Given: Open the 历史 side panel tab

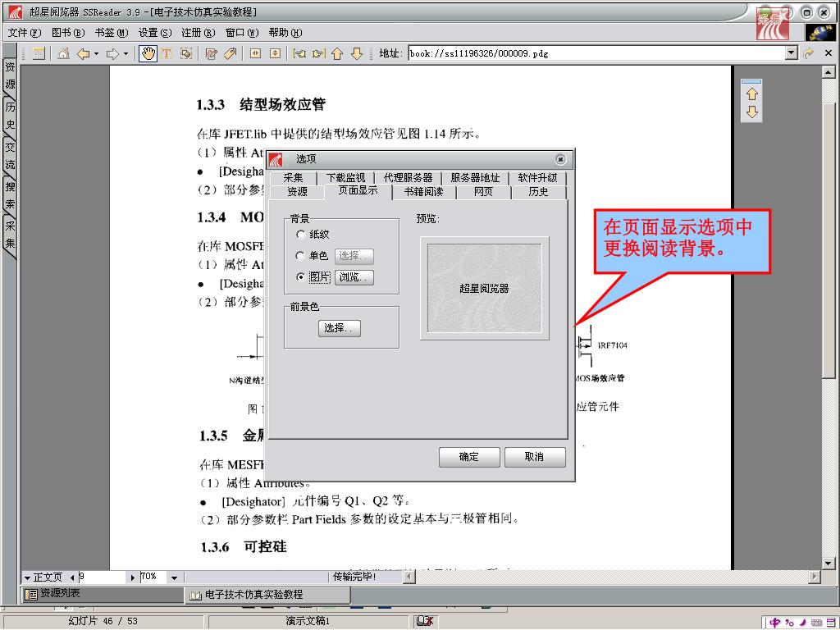Looking at the screenshot, I should (x=10, y=116).
